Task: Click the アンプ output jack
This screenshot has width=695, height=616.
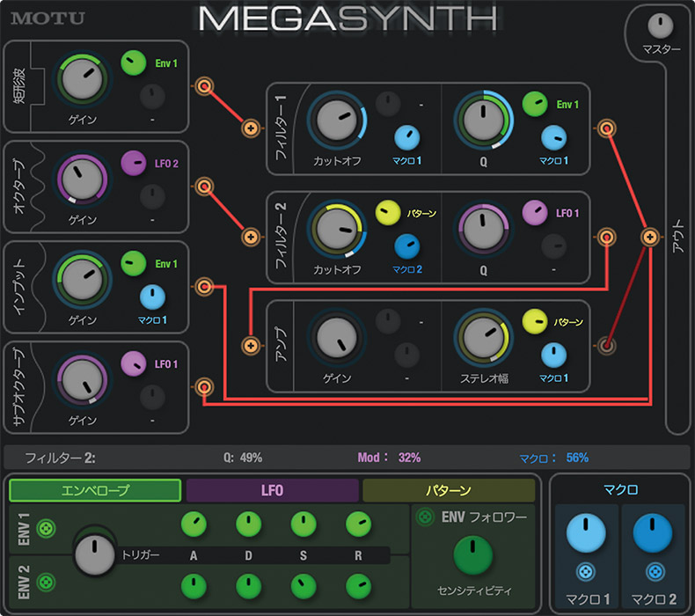Action: (606, 346)
